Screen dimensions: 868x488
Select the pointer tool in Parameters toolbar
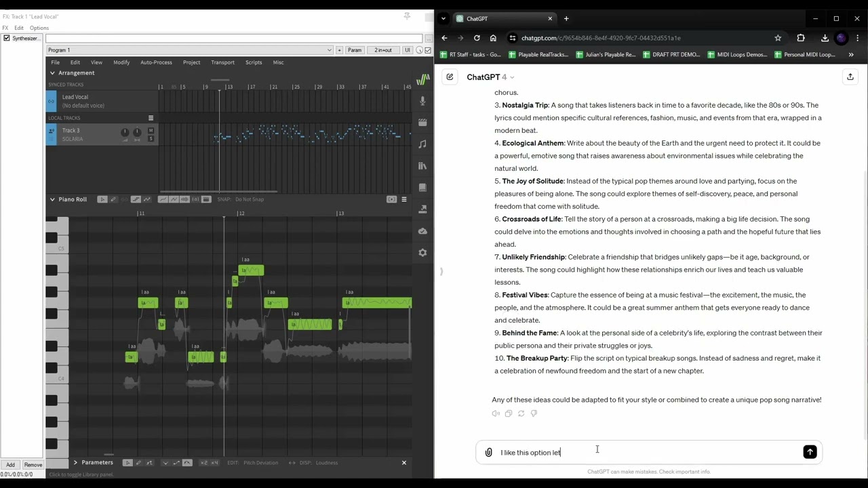pos(127,463)
